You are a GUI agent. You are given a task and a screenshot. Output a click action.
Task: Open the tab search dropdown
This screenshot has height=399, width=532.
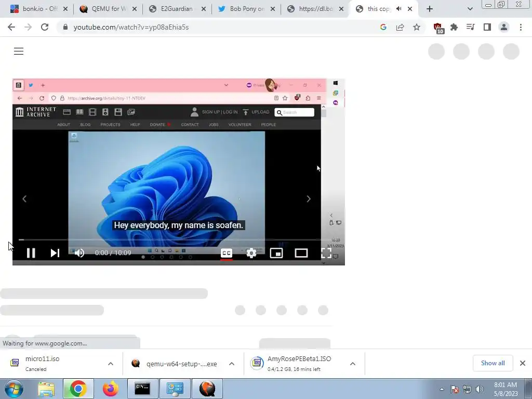pyautogui.click(x=470, y=9)
